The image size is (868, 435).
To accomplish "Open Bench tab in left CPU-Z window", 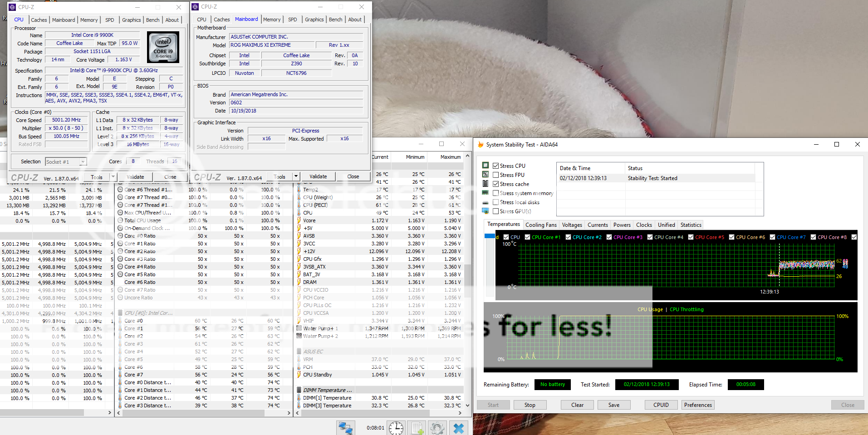I will coord(153,20).
